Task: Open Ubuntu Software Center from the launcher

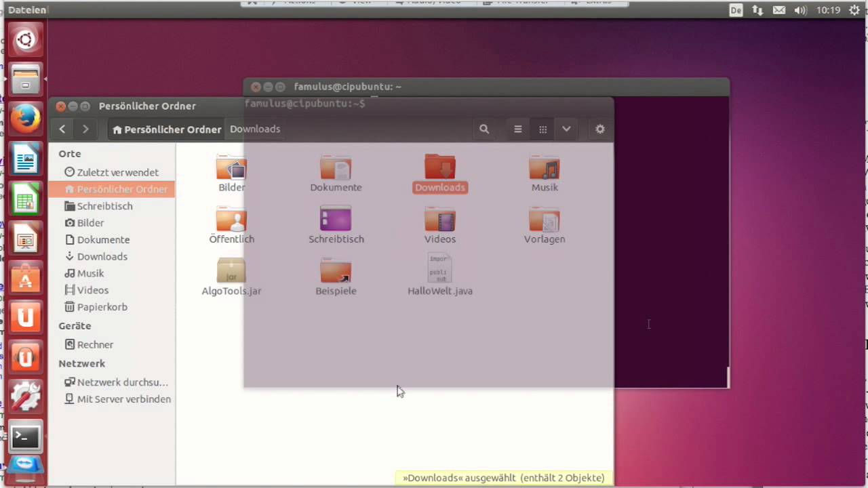Action: [x=26, y=279]
